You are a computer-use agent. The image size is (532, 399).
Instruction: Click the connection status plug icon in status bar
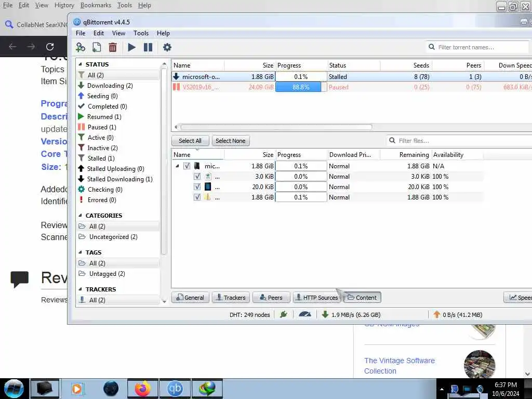pyautogui.click(x=284, y=314)
